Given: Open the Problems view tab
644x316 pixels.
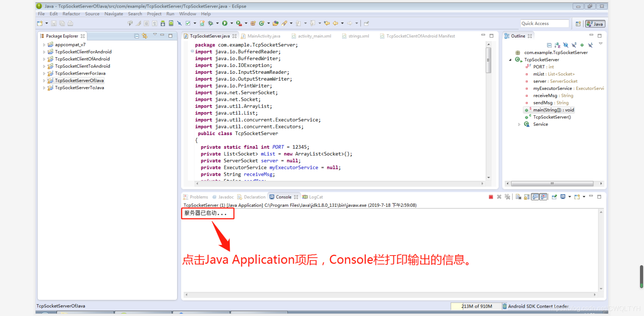Looking at the screenshot, I should point(196,197).
